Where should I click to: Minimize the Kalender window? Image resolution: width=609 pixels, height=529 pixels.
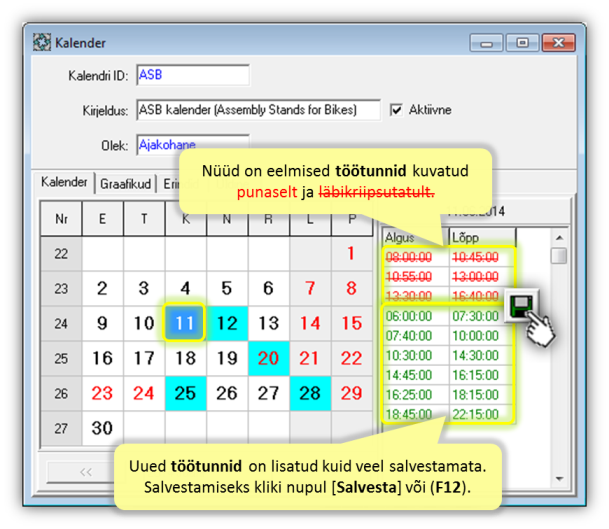click(x=489, y=43)
